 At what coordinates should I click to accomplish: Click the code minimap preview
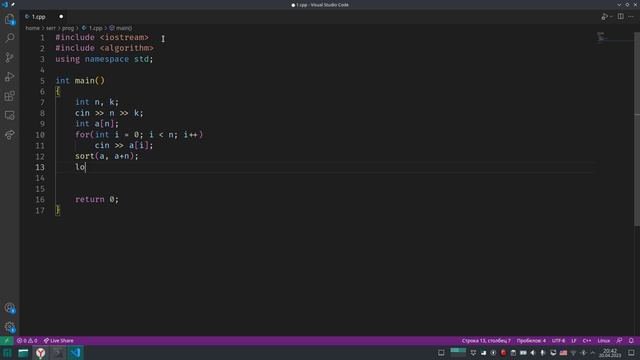[x=601, y=38]
